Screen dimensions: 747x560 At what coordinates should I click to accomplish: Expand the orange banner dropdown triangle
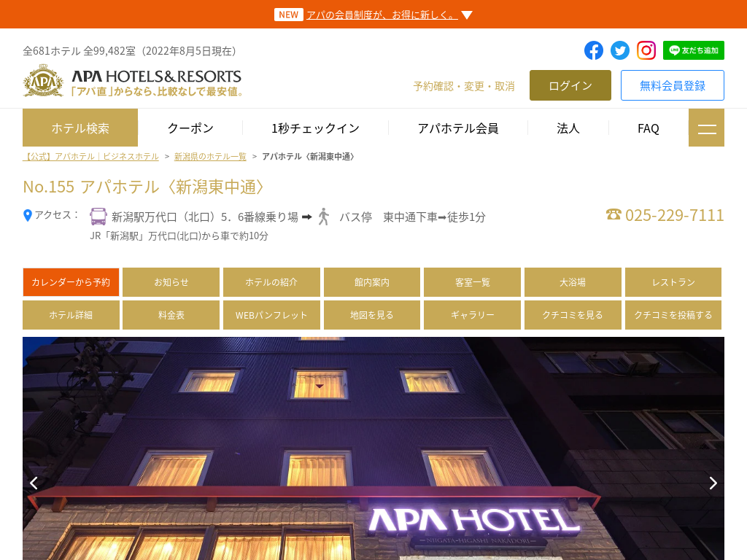click(467, 15)
